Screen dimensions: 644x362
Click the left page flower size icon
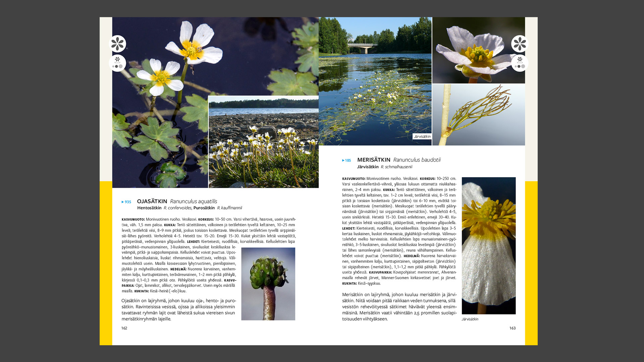117,63
